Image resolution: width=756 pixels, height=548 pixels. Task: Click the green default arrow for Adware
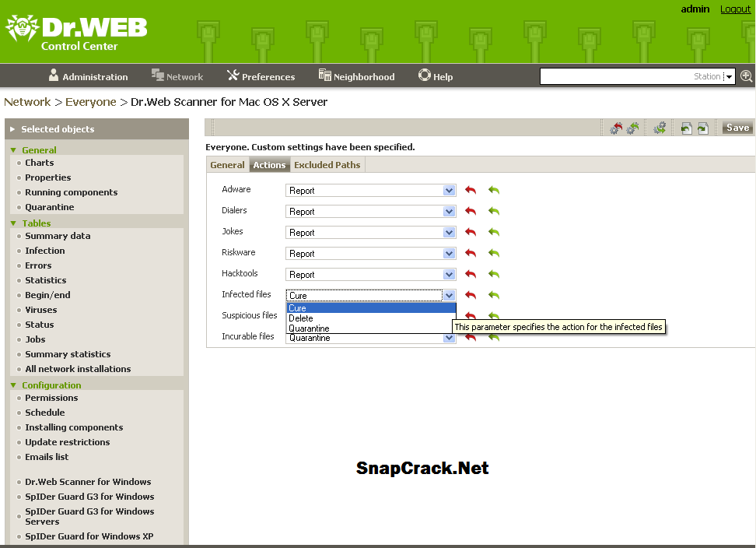[x=494, y=190]
